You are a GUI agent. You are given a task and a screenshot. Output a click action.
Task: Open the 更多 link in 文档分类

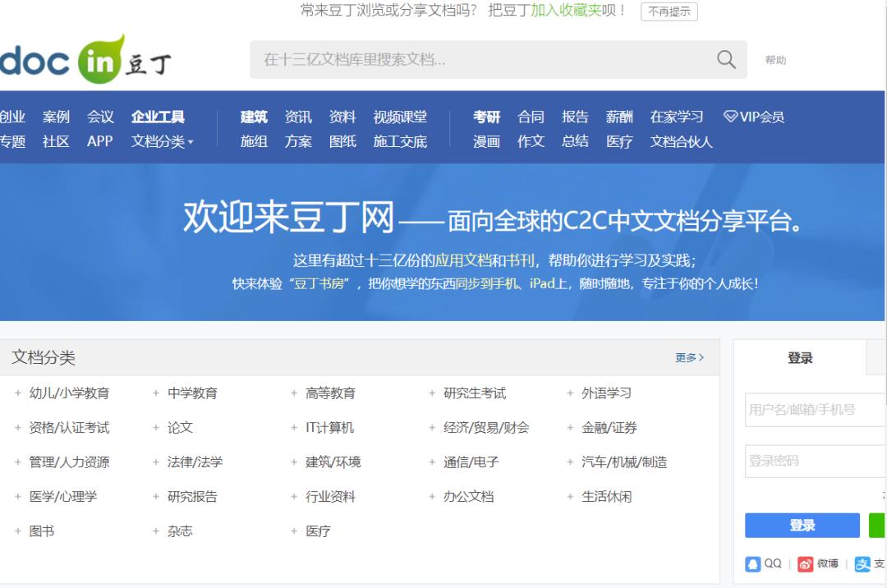(x=690, y=357)
